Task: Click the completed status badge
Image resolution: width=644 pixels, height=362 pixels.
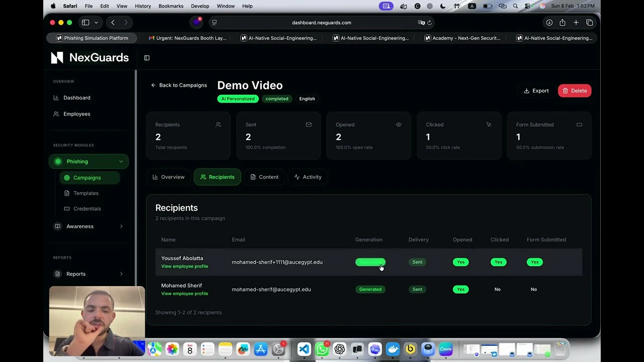Action: click(x=277, y=99)
